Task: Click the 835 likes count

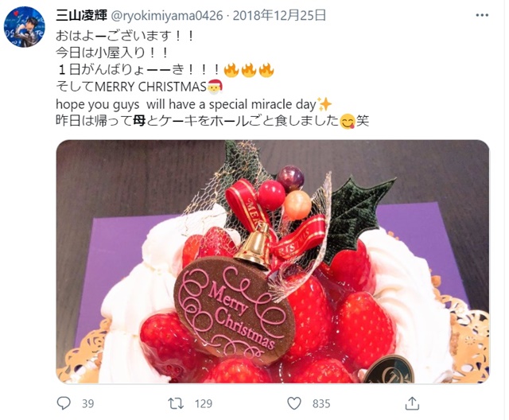Action: click(x=321, y=404)
